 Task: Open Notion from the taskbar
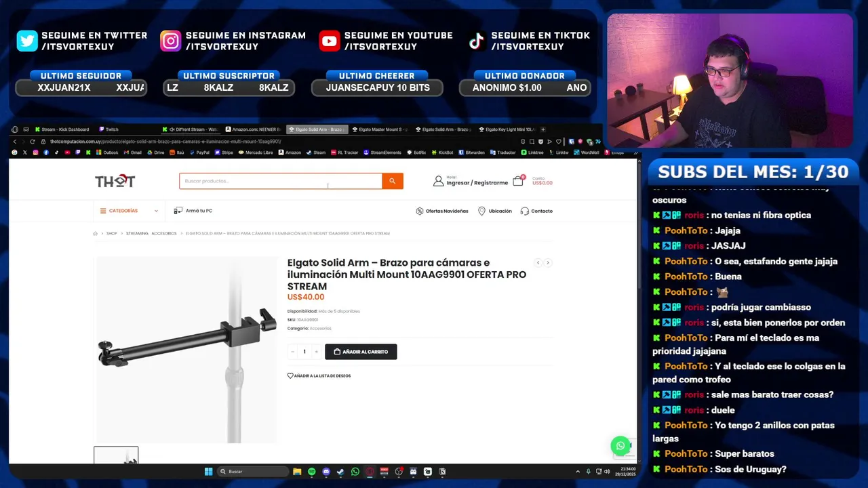coord(442,472)
